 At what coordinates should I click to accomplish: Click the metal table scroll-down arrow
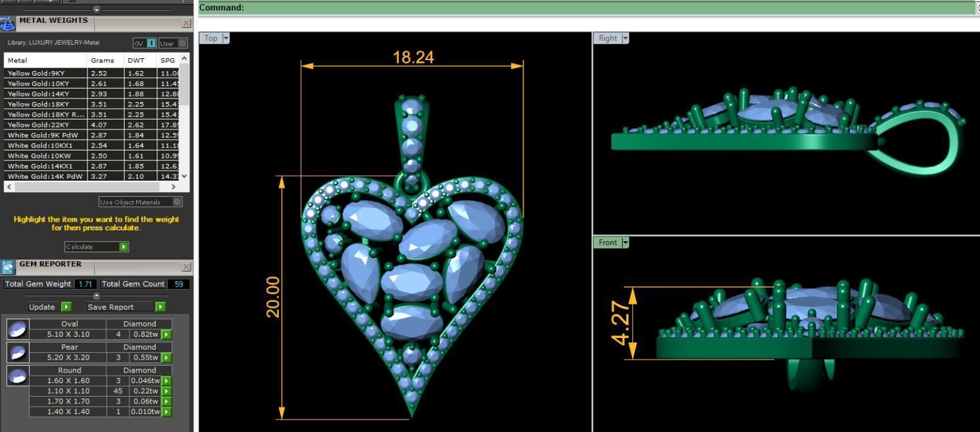point(184,176)
